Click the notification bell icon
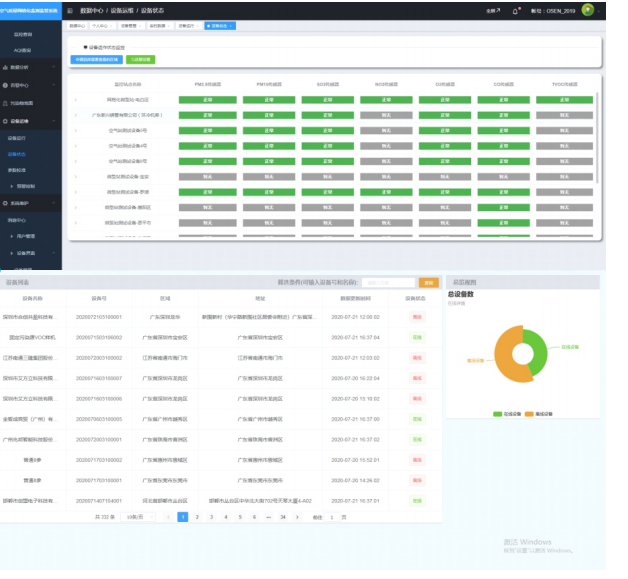 click(x=516, y=10)
